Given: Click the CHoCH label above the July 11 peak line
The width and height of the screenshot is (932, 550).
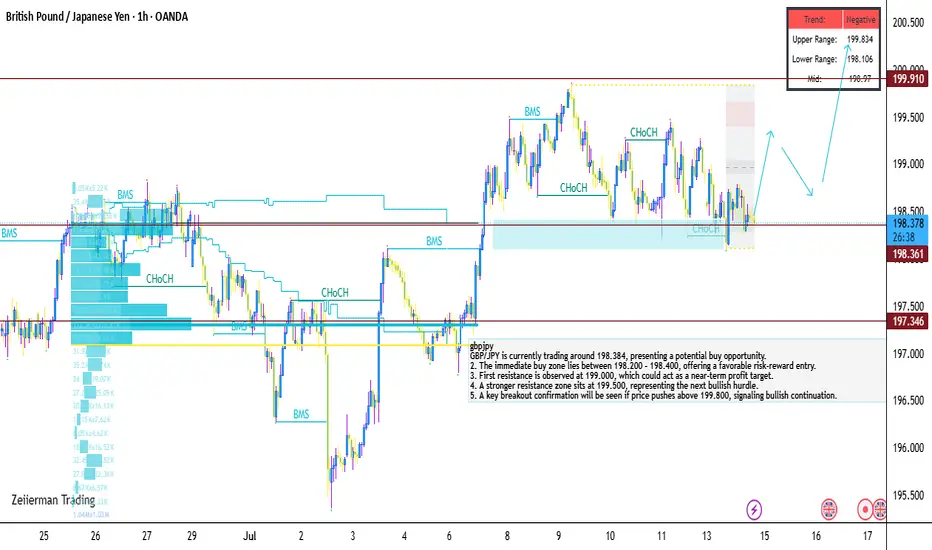Looking at the screenshot, I should pyautogui.click(x=644, y=133).
